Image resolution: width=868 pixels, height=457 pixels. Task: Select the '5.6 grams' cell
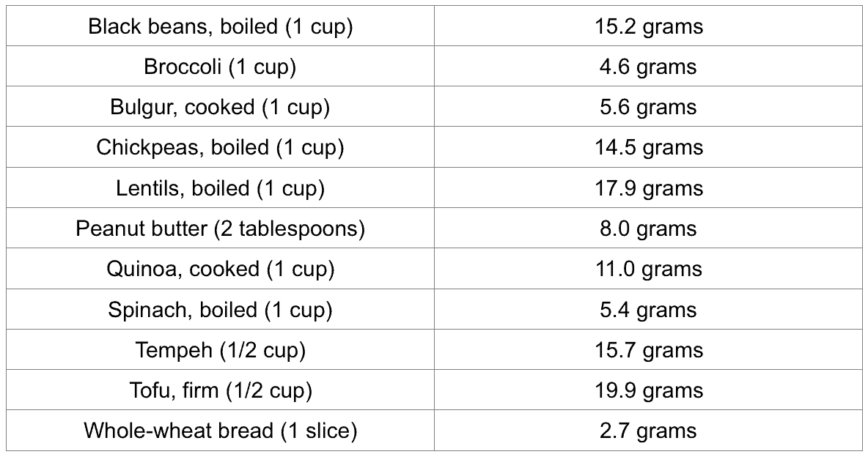pos(648,107)
